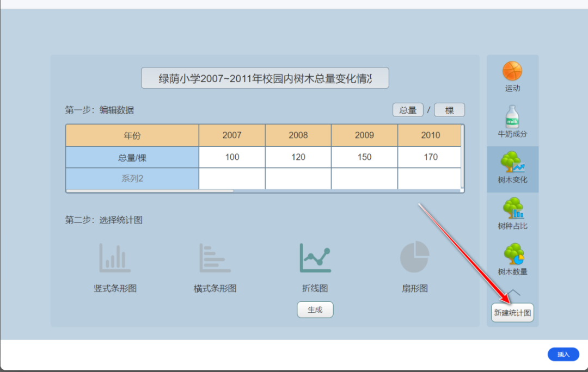Click the 插入 insert button
Screen dimensions: 588x372
pyautogui.click(x=563, y=354)
